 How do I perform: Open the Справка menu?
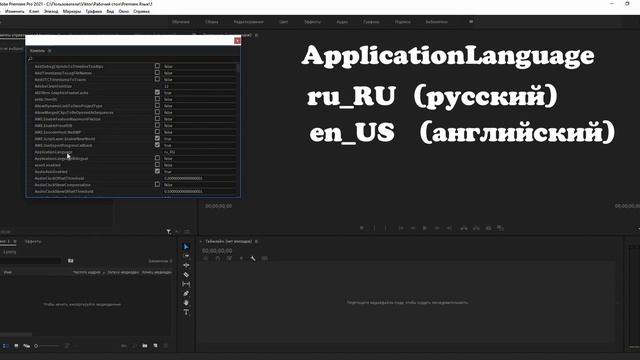(142, 11)
